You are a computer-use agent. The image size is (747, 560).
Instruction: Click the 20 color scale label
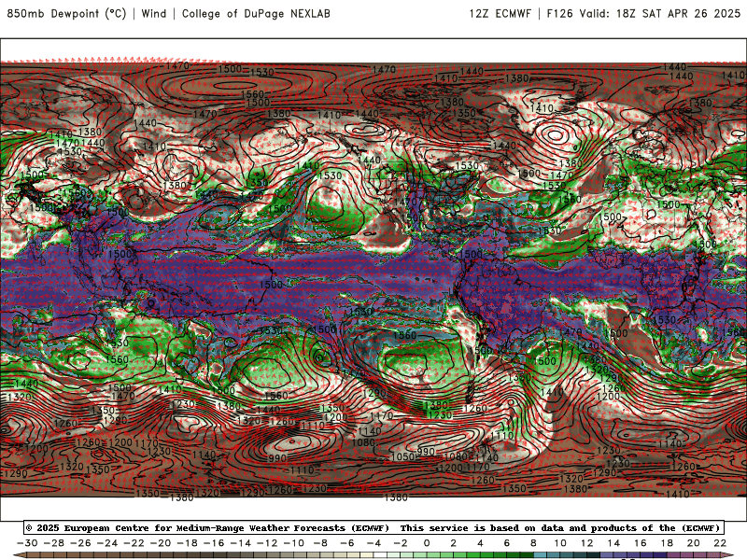pyautogui.click(x=694, y=543)
